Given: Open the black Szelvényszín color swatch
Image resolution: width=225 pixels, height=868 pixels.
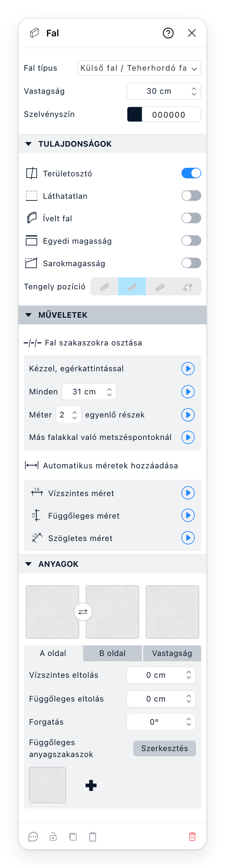Looking at the screenshot, I should tap(135, 114).
